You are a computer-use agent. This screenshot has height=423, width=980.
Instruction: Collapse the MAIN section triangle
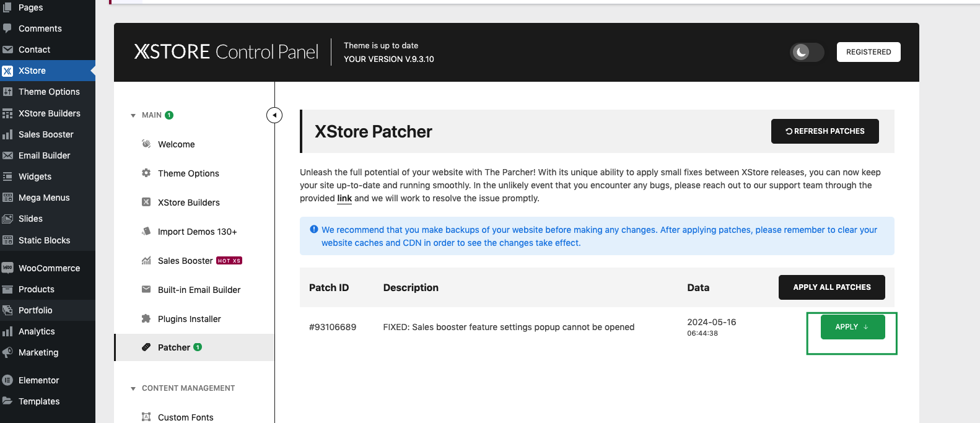click(x=133, y=116)
